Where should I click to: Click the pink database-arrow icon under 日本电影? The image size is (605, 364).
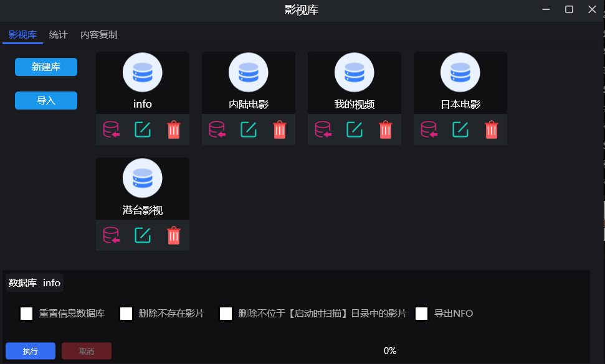pyautogui.click(x=429, y=129)
